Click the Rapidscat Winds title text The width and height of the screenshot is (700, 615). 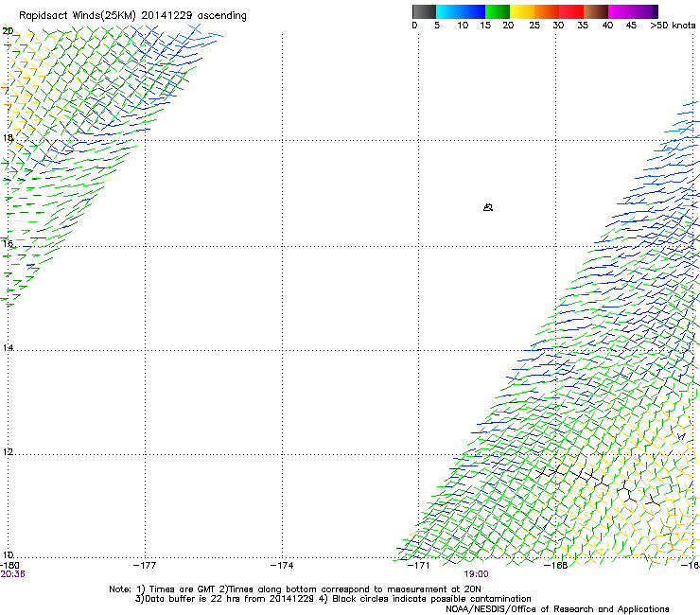pyautogui.click(x=132, y=16)
